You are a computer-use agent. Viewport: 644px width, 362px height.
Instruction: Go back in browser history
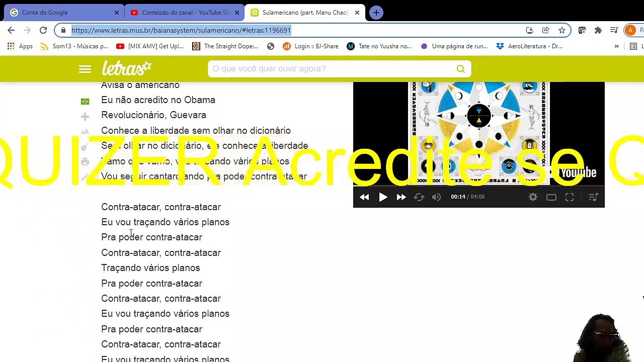tap(11, 30)
